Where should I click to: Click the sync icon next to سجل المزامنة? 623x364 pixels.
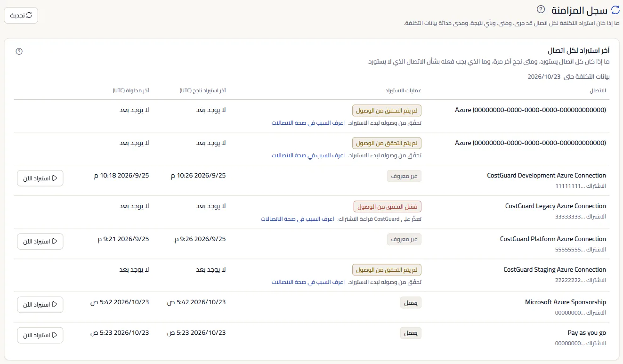tap(615, 10)
